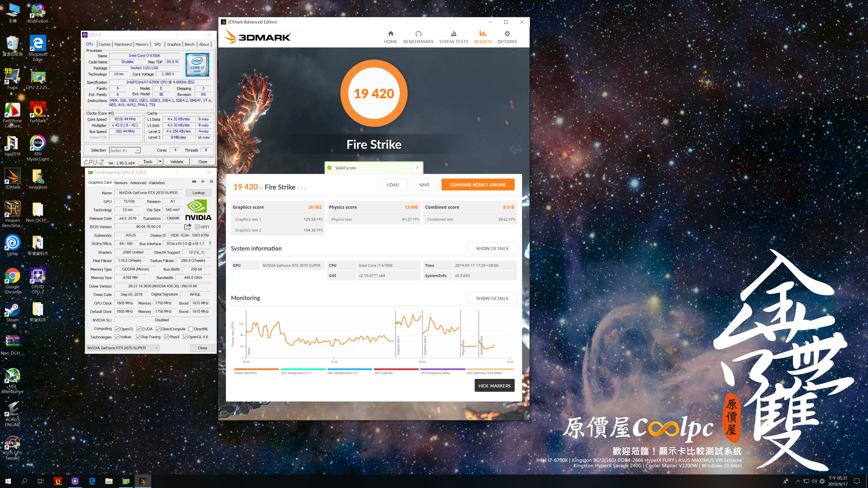Screen dimensions: 868x488
Task: Toggle the UEFI checkbox in GPU-Z
Action: [198, 227]
